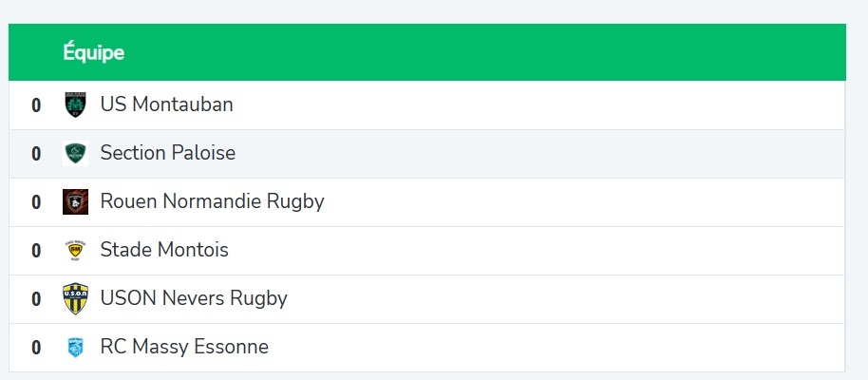Click the Stade Montois club logo
Viewport: 868px width, 380px height.
click(x=75, y=250)
